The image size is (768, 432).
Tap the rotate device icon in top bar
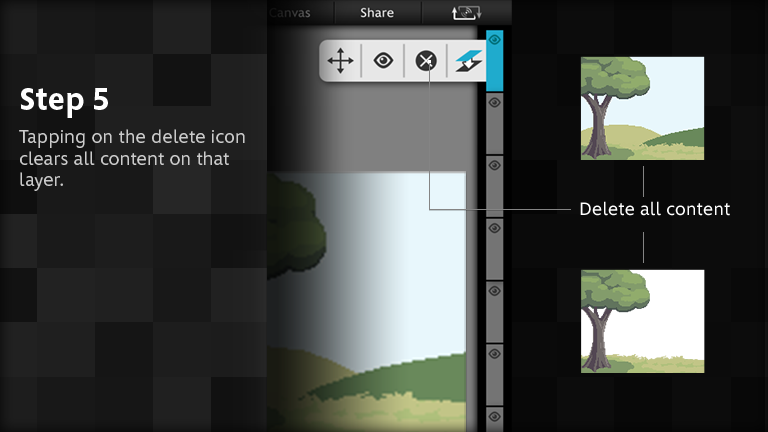(x=466, y=13)
